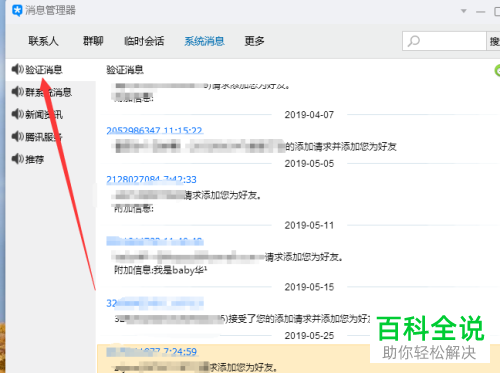Open sender link starting with 32
This screenshot has width=500, height=373.
[155, 303]
